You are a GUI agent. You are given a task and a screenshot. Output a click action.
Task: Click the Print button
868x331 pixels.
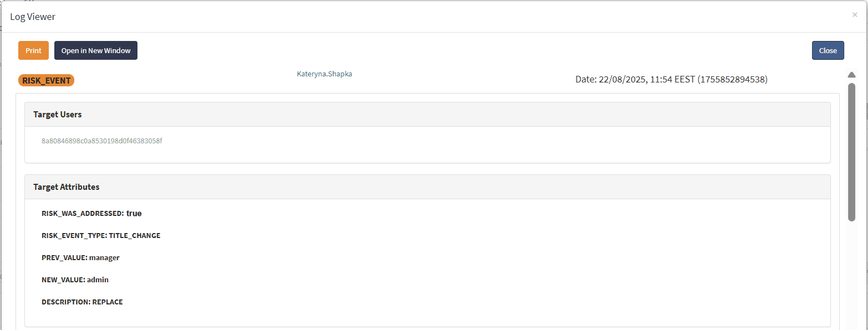(33, 50)
